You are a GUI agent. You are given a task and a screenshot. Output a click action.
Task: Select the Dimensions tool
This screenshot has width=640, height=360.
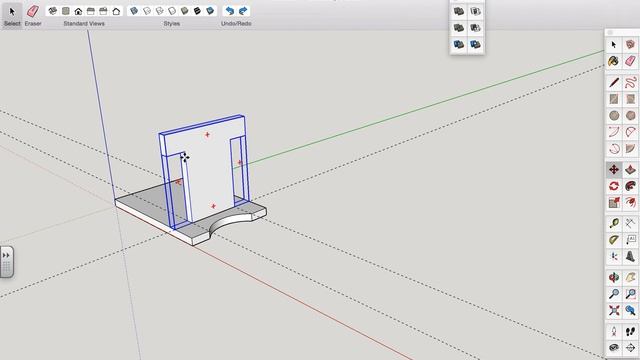(x=630, y=223)
